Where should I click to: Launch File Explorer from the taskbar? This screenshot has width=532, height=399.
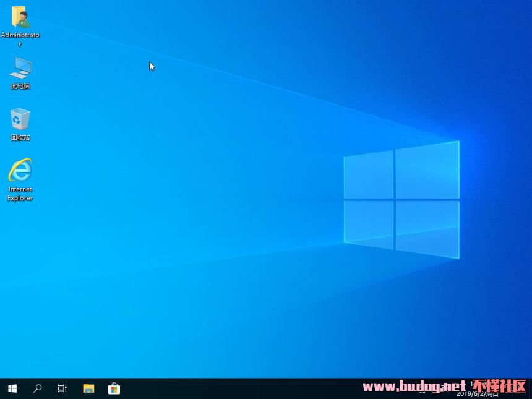(88, 388)
